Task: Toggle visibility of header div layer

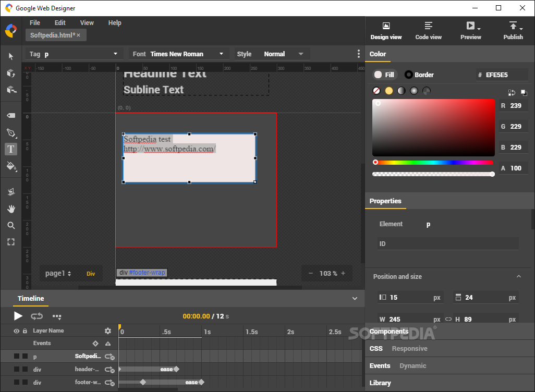Action: point(16,369)
